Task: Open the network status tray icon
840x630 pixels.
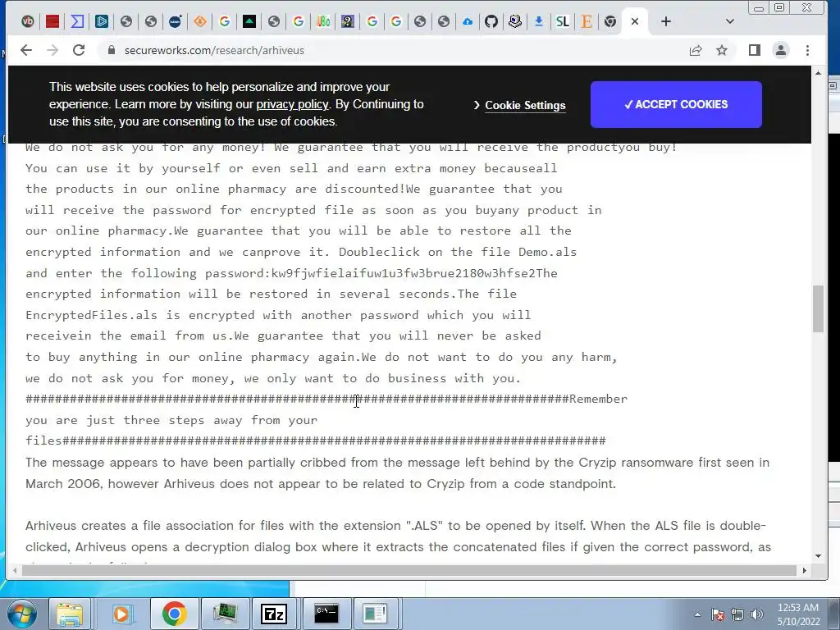Action: (x=737, y=614)
